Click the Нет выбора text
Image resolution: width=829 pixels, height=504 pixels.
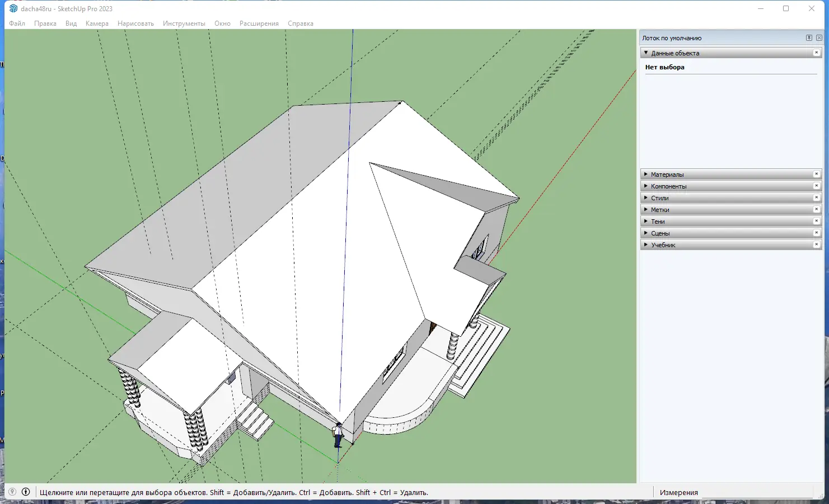coord(664,67)
